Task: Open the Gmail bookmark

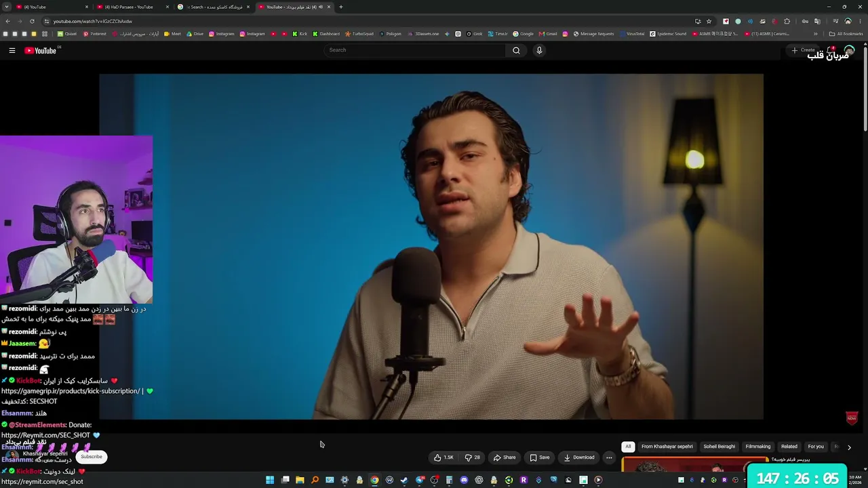Action: coord(548,34)
